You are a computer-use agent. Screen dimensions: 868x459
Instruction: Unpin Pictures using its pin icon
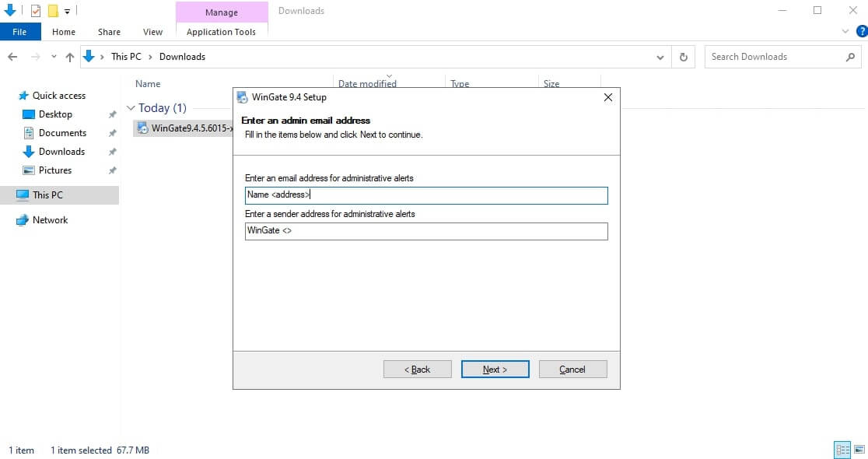[112, 170]
